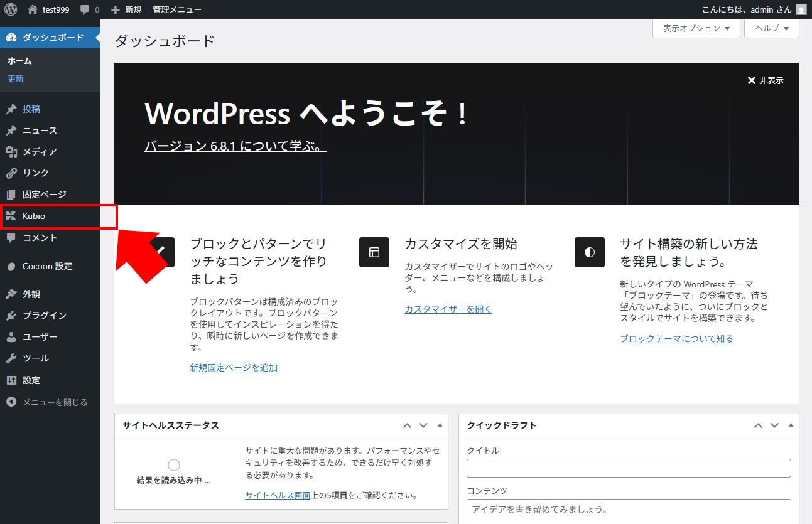Screen dimensions: 812x524
Task: Open the こんにちは、admin さん account menu
Action: pyautogui.click(x=747, y=9)
